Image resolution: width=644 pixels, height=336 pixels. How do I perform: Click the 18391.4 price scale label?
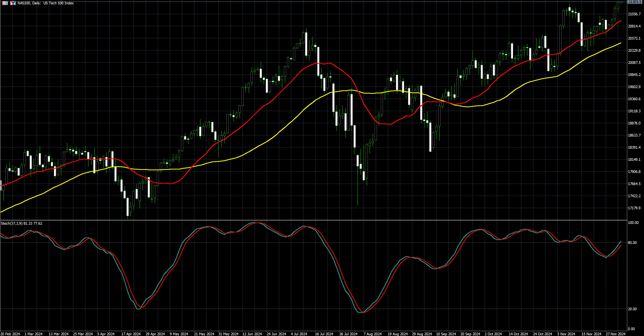634,148
